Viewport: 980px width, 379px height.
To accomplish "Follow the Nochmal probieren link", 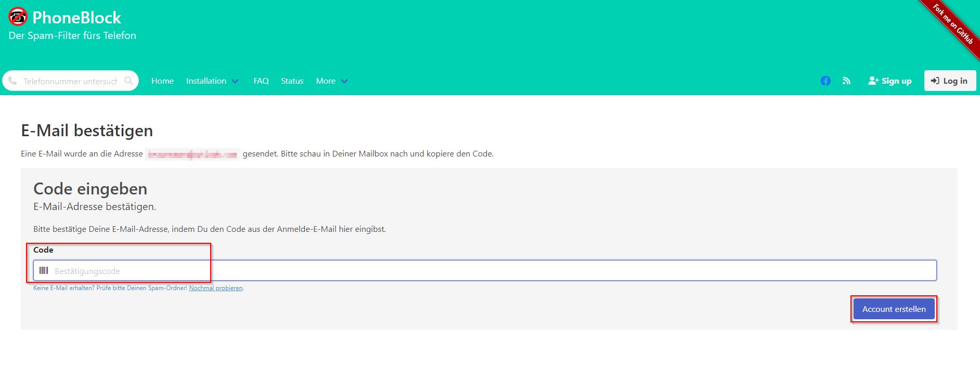I will tap(215, 288).
